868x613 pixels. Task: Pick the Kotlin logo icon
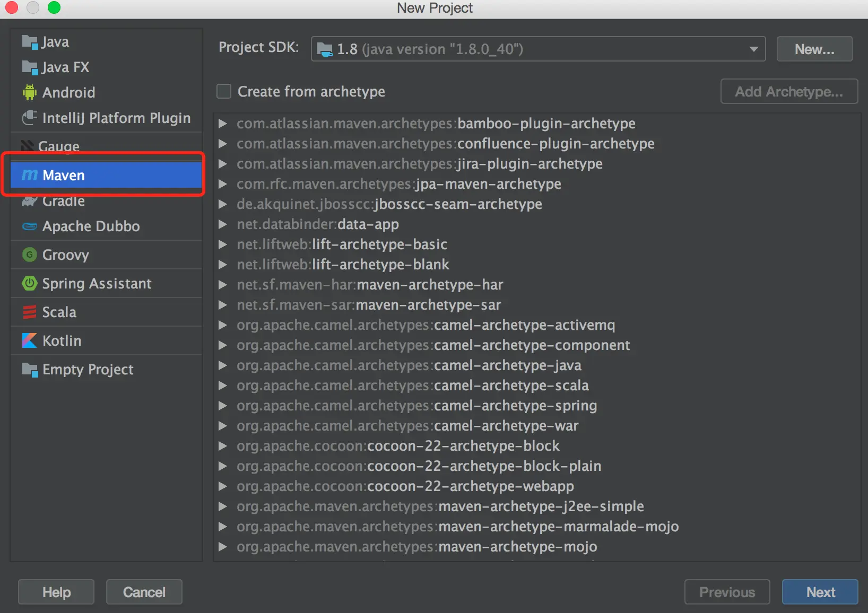point(30,340)
